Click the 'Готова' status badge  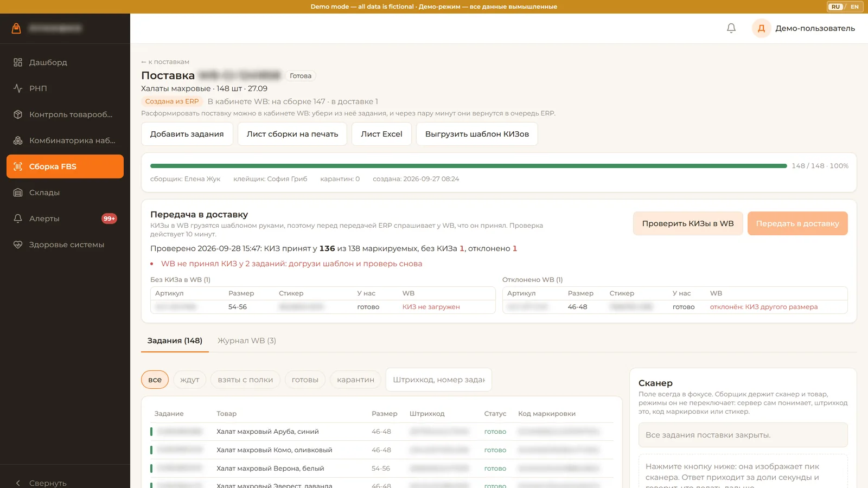tap(301, 76)
